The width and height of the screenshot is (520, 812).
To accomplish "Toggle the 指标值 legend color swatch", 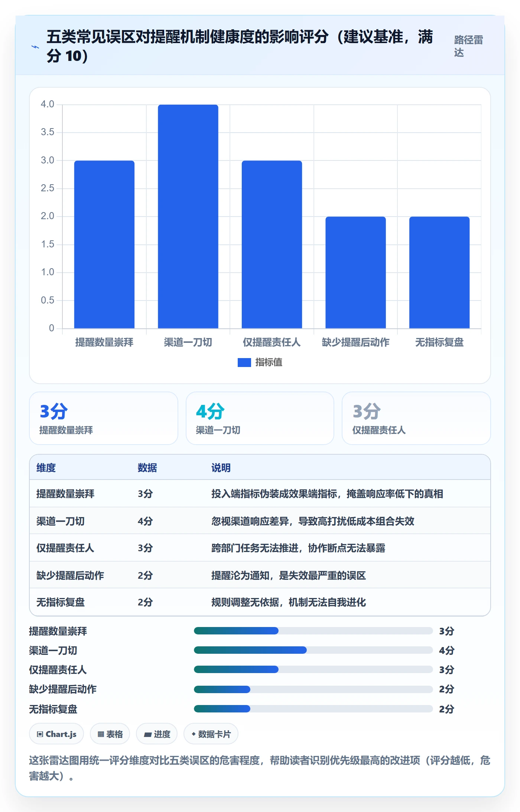I will click(244, 363).
